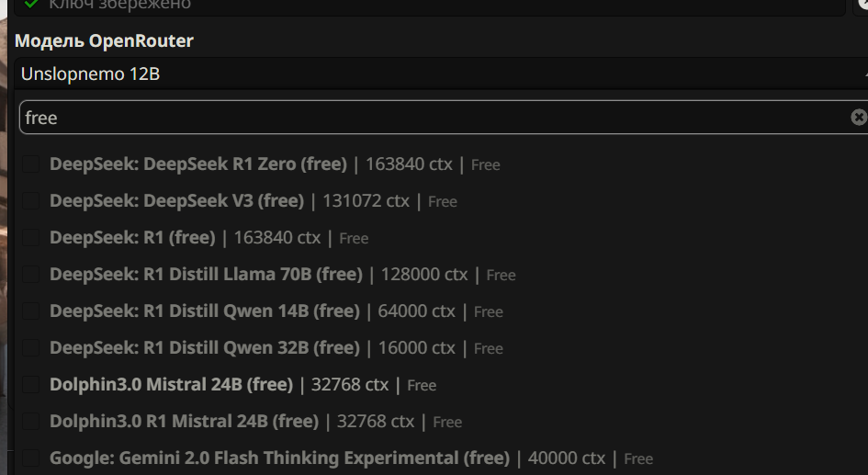Tick checkbox beside DeepSeek R1 Zero (free)

(30, 164)
